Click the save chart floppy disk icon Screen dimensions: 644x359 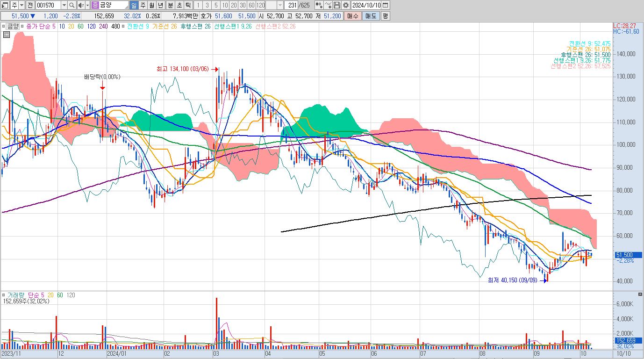pyautogui.click(x=336, y=5)
